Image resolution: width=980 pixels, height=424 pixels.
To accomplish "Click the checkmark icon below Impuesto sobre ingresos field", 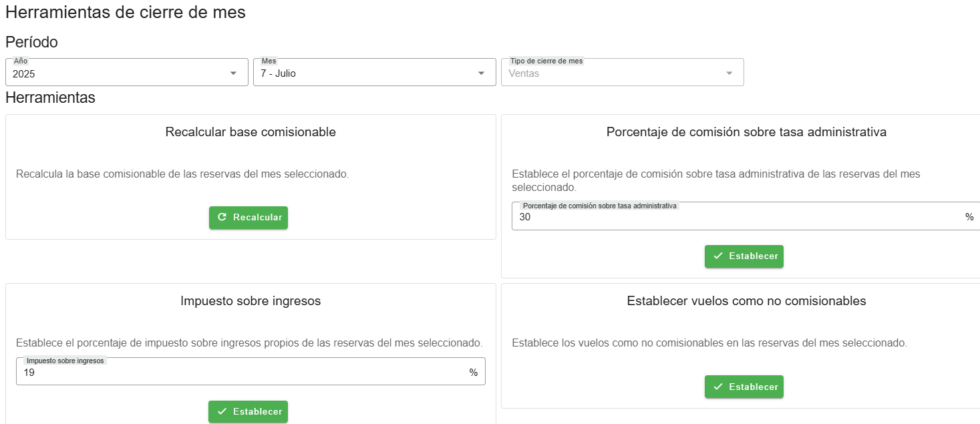I will click(x=222, y=412).
